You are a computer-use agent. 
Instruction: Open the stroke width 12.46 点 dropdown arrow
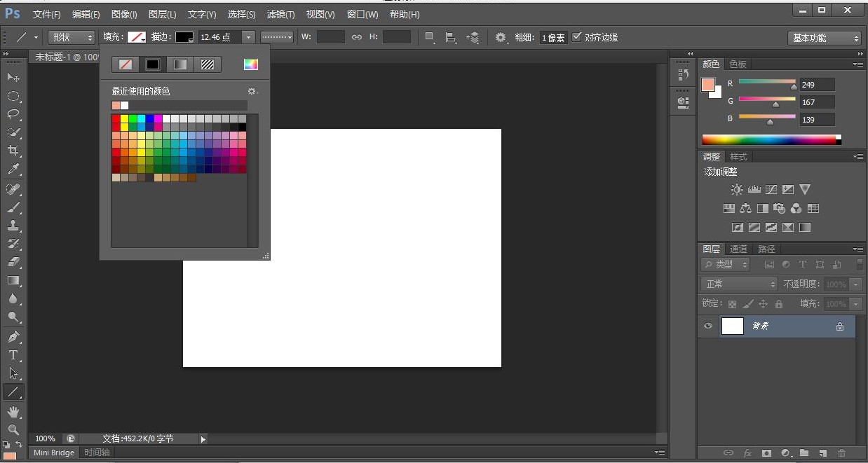(248, 37)
